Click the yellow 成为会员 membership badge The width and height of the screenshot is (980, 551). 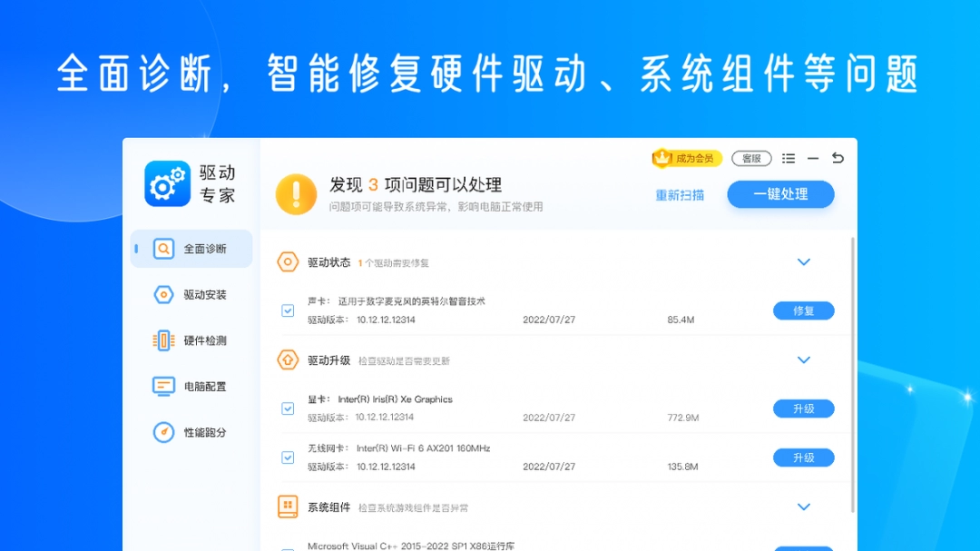coord(685,157)
